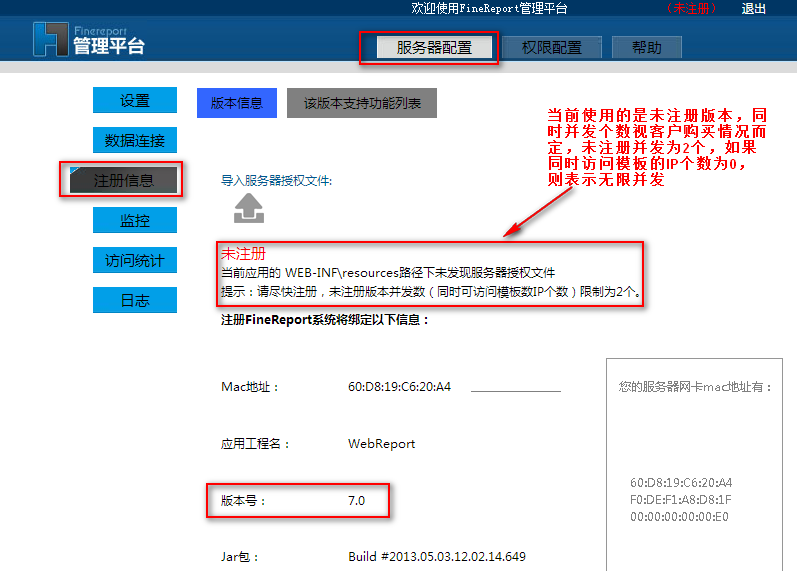Click the 提示：请尽快注册 hint line
This screenshot has height=571, width=797.
[x=432, y=292]
